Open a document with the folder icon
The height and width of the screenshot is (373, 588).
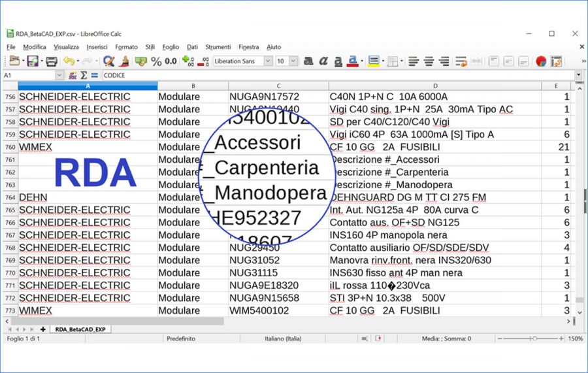coord(14,61)
